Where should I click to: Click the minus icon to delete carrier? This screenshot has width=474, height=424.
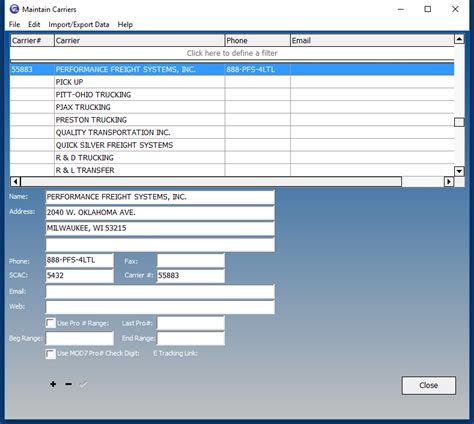(69, 384)
